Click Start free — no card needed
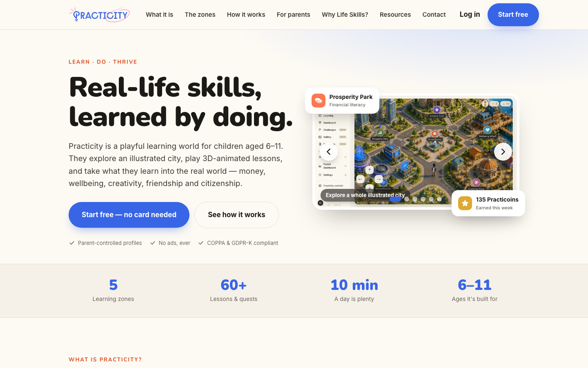The height and width of the screenshot is (368, 588). 129,215
